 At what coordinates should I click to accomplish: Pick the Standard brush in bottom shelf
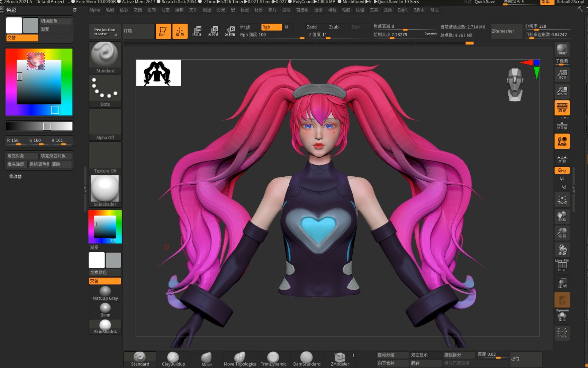click(x=140, y=359)
